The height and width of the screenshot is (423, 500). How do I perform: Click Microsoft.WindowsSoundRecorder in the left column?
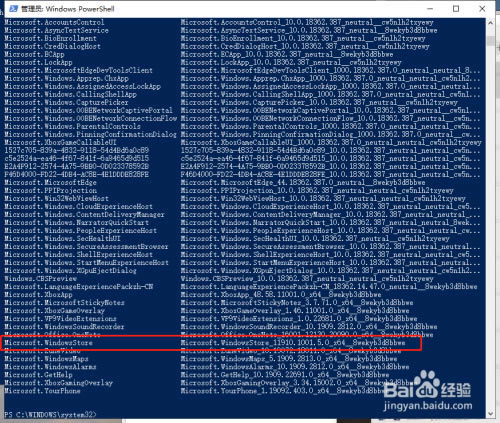(x=64, y=326)
